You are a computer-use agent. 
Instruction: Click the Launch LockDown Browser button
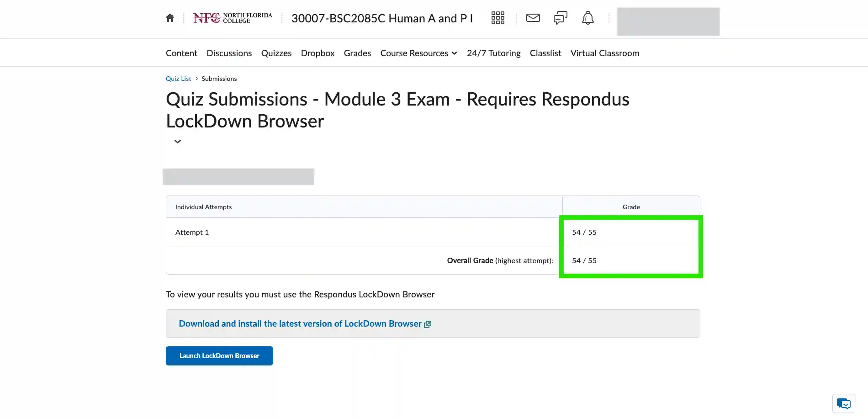(x=219, y=356)
